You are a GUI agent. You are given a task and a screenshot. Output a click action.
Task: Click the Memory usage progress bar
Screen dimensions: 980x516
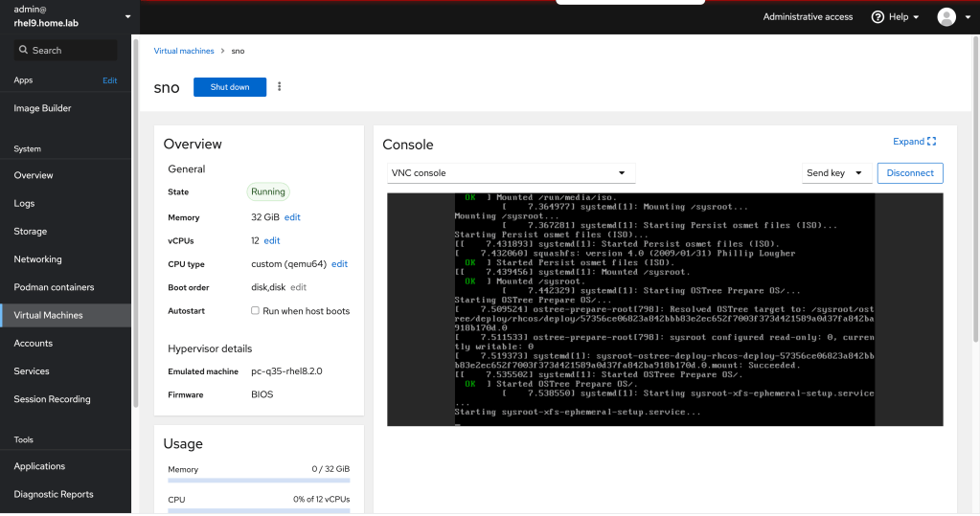[x=259, y=481]
